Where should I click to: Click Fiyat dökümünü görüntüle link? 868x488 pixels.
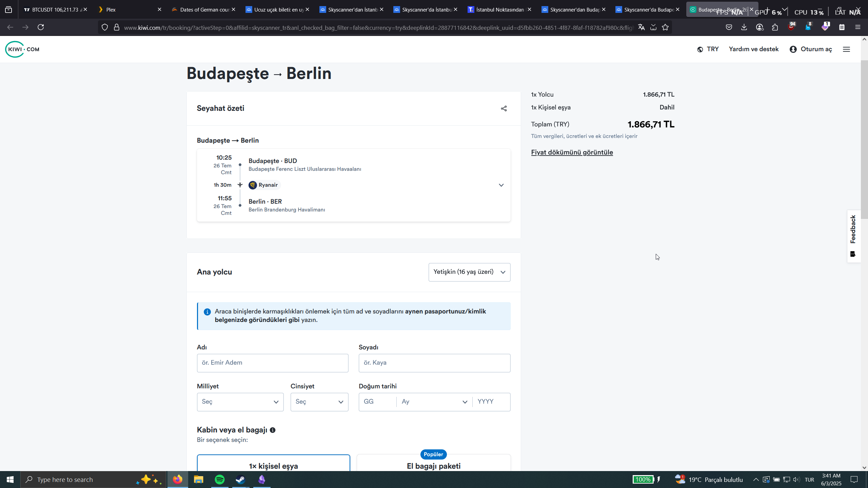(x=572, y=152)
